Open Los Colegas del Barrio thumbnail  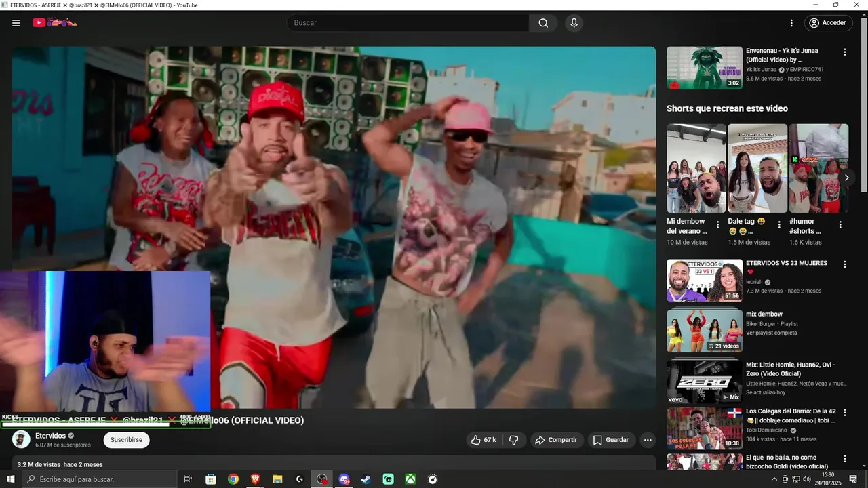pyautogui.click(x=705, y=428)
